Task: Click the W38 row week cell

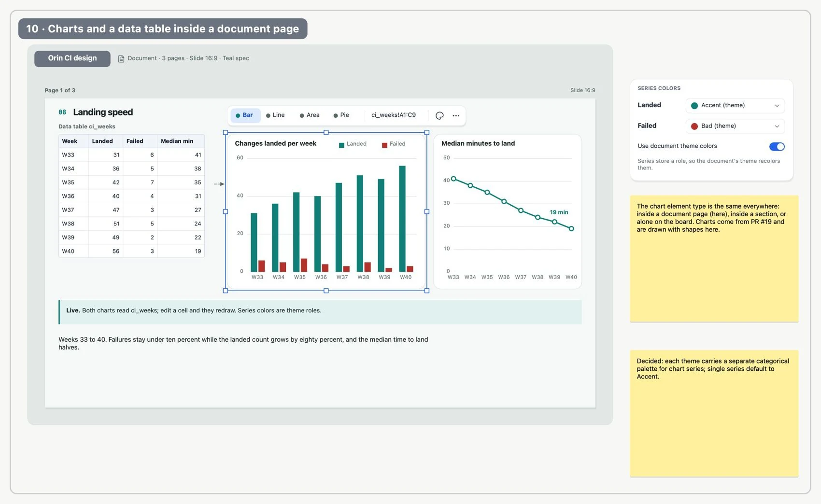Action: [73, 224]
